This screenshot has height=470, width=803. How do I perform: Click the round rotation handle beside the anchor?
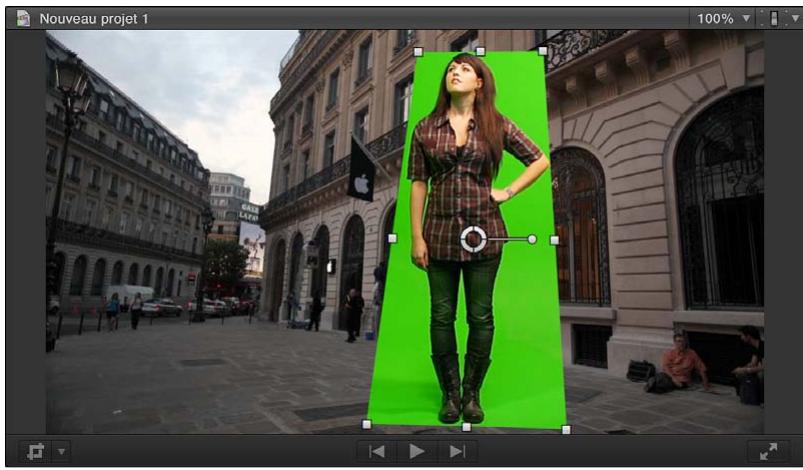pos(532,239)
